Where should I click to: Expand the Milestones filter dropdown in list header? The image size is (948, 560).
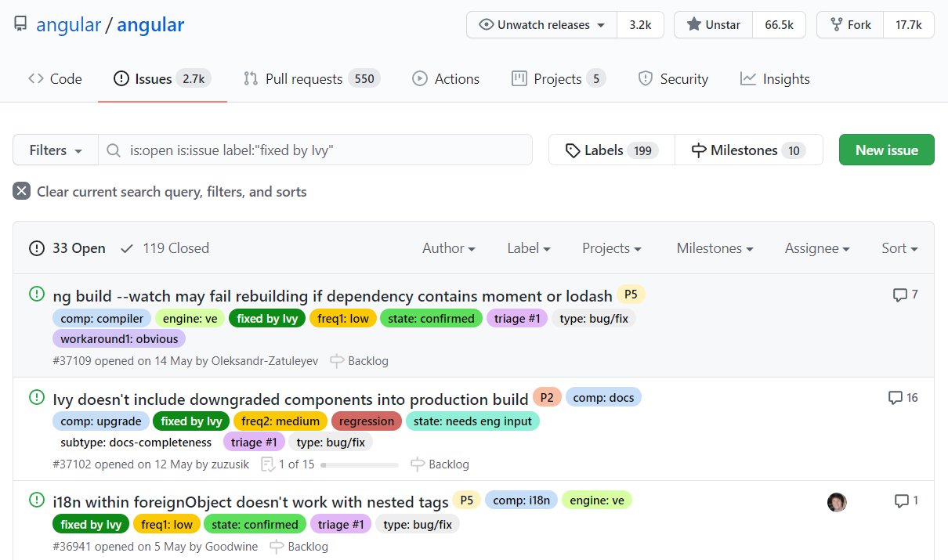pos(715,248)
